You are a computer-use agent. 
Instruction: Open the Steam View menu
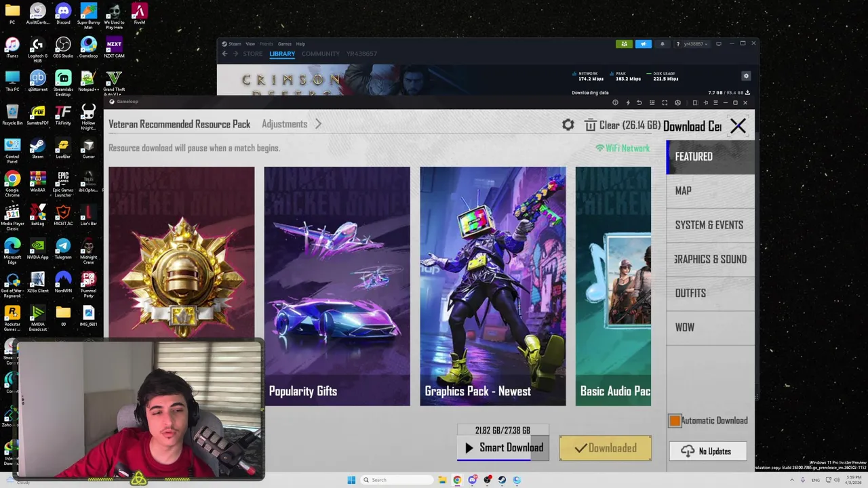click(250, 44)
